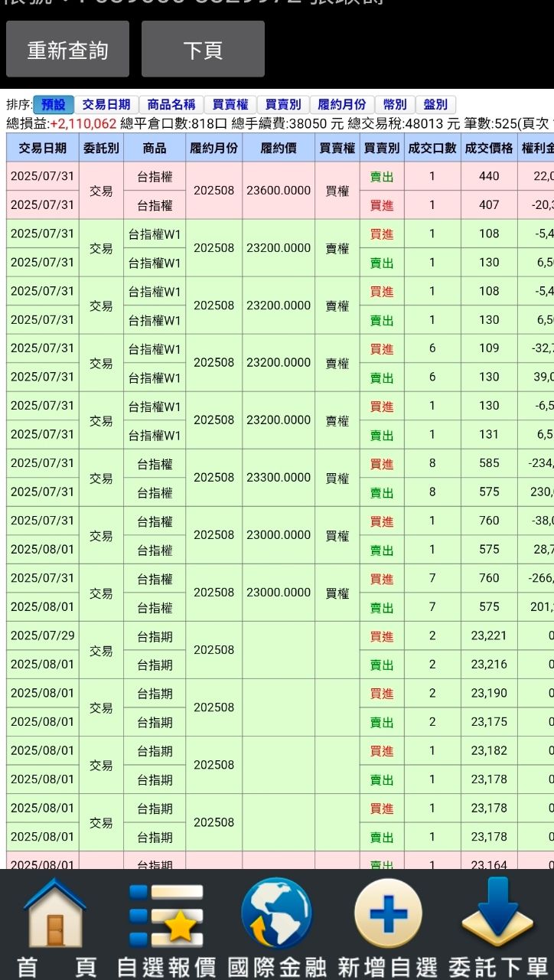554x980 pixels.
Task: Sort by 盤別 option
Action: (435, 105)
